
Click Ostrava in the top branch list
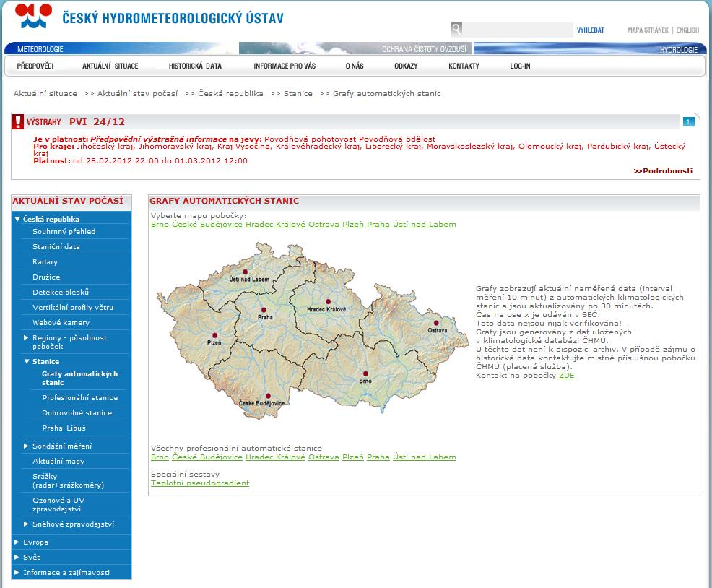coord(324,225)
